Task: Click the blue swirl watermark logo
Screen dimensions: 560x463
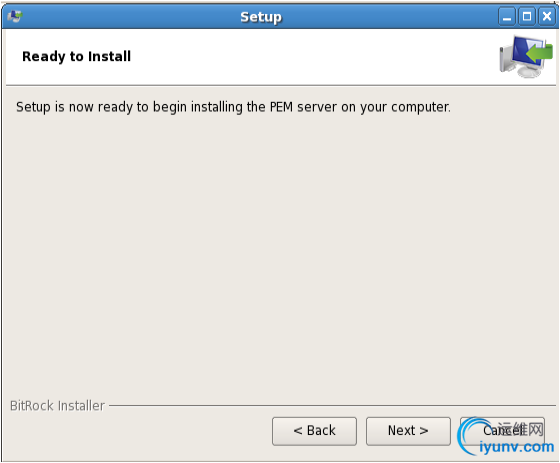Action: point(469,436)
